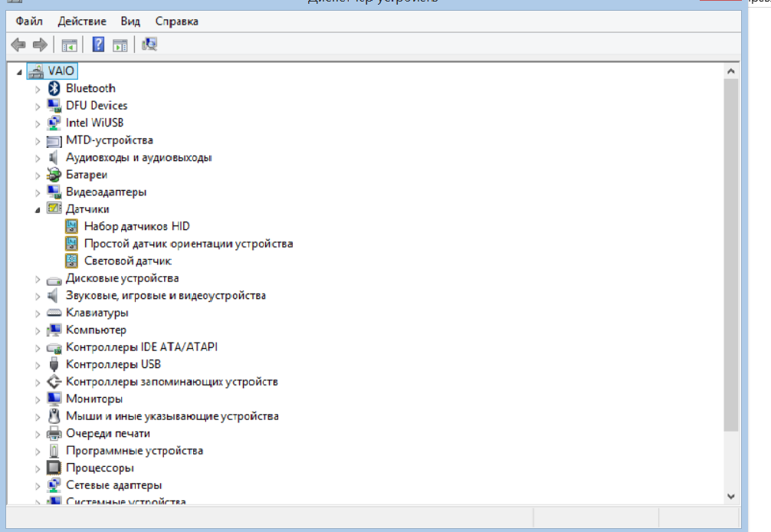Select Простой датчик ориентации устройства
This screenshot has width=771, height=532.
click(188, 244)
